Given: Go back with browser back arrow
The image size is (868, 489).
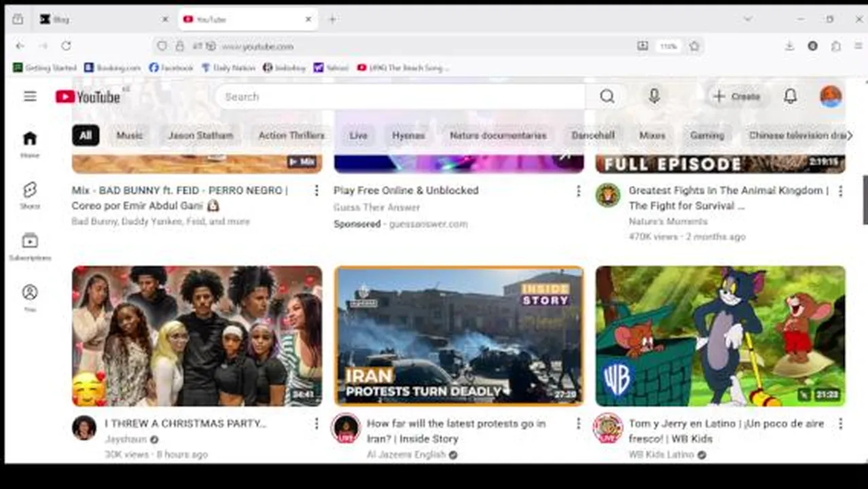Looking at the screenshot, I should click(x=20, y=46).
